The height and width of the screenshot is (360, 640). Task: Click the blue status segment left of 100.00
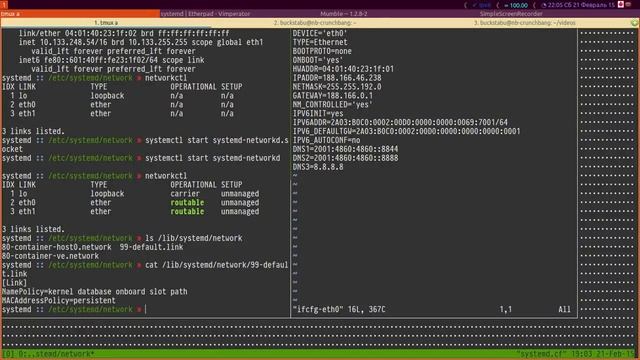tap(482, 5)
